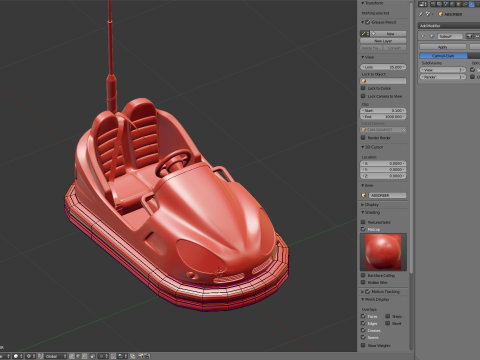Click the red matcap sphere thumbnail

tap(383, 252)
